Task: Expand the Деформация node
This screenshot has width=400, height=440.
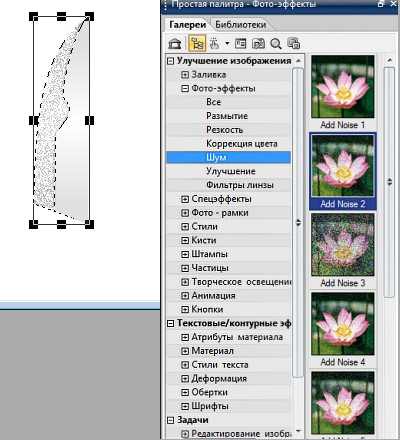Action: coord(185,379)
